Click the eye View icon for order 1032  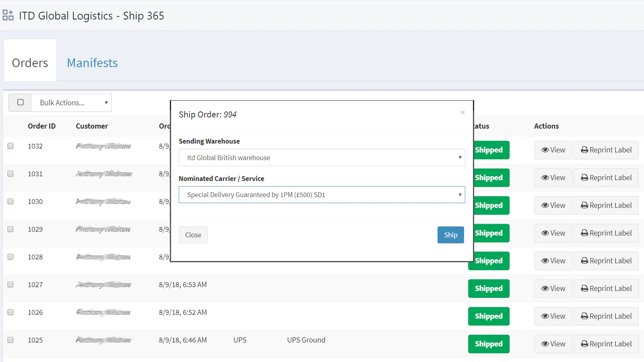click(x=545, y=150)
